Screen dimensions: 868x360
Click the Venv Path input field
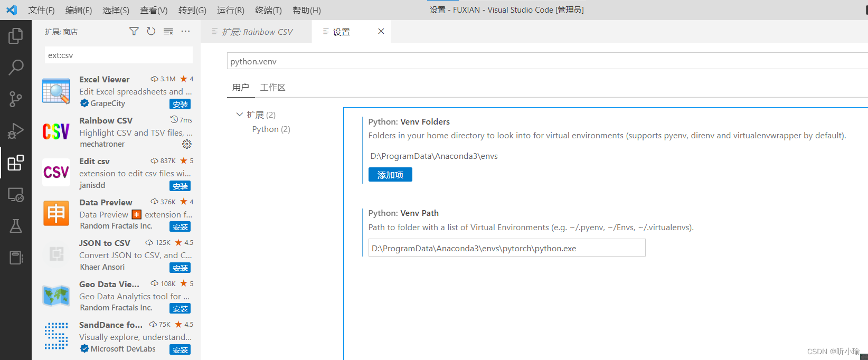[507, 248]
